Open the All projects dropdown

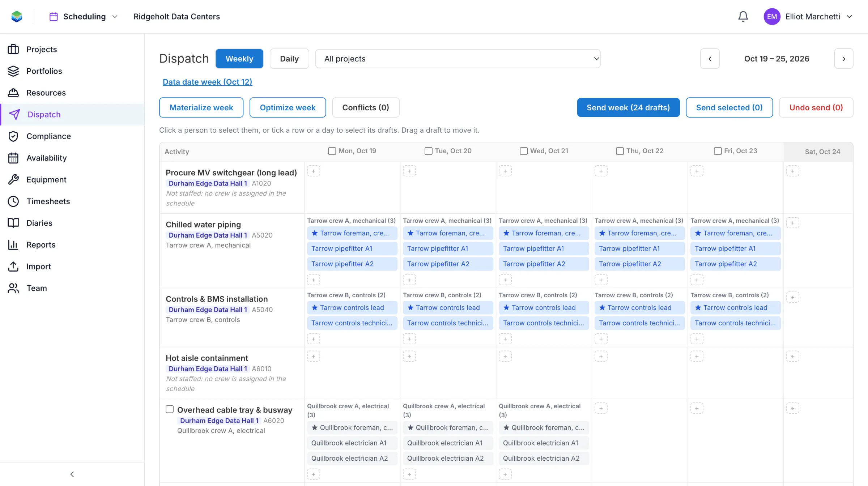[x=458, y=59]
